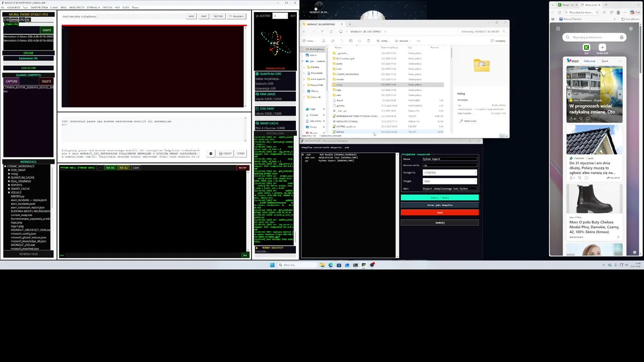Select context_swap.dat in workspace tree

[22, 215]
